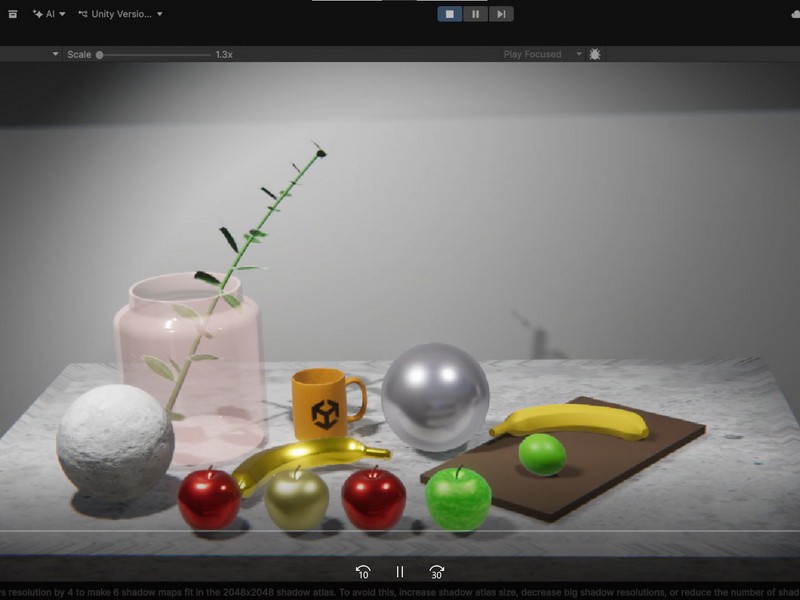Rewind video 10 seconds
The image size is (800, 600).
(x=363, y=572)
